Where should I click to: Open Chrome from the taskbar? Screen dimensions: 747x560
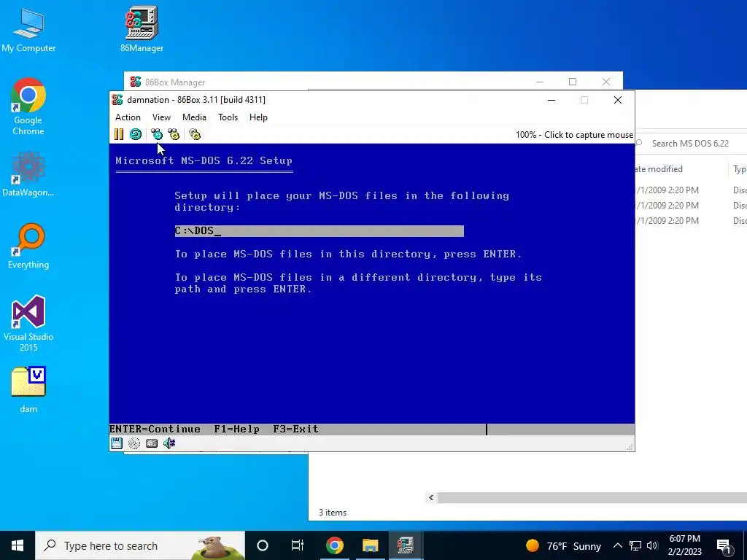click(334, 545)
